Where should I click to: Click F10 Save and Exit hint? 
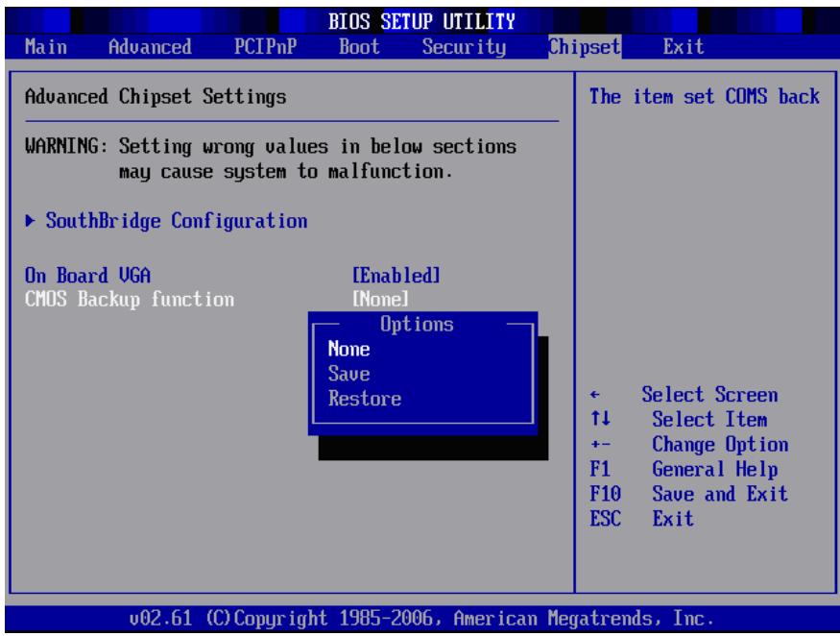(x=688, y=494)
